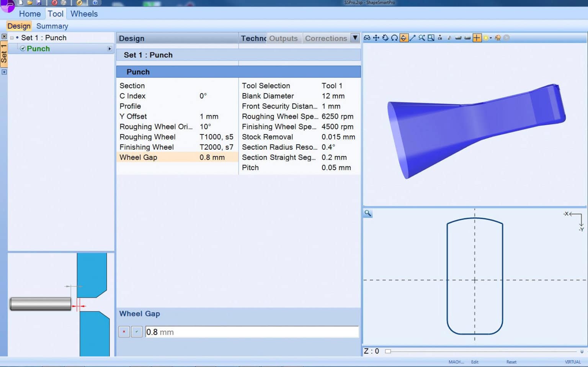
Task: Open a file with the Open folder icon
Action: 30,3
